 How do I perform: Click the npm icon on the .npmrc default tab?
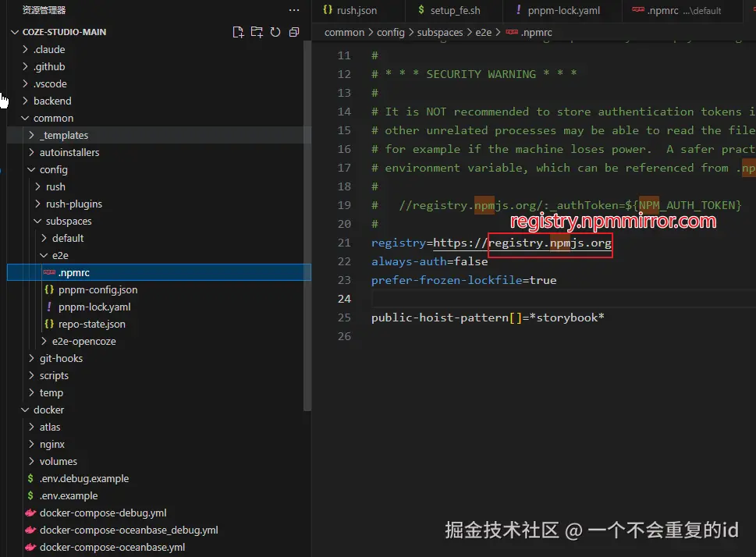coord(638,9)
